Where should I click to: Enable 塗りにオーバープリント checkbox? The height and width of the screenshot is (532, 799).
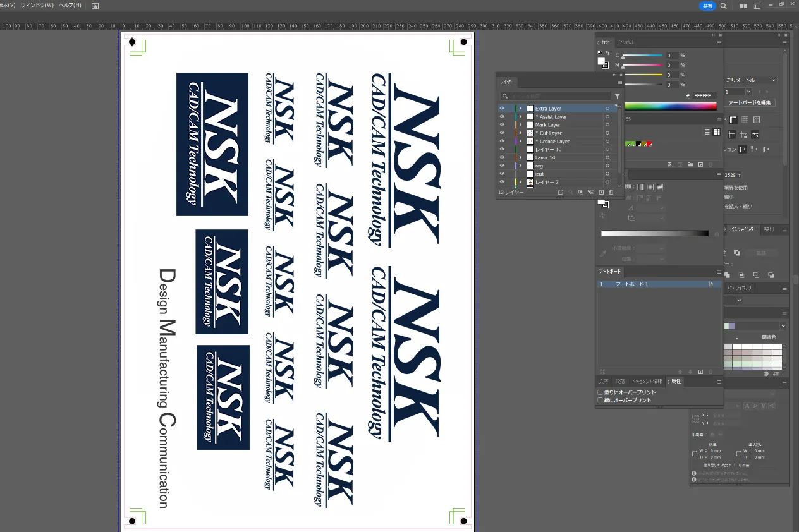[600, 392]
